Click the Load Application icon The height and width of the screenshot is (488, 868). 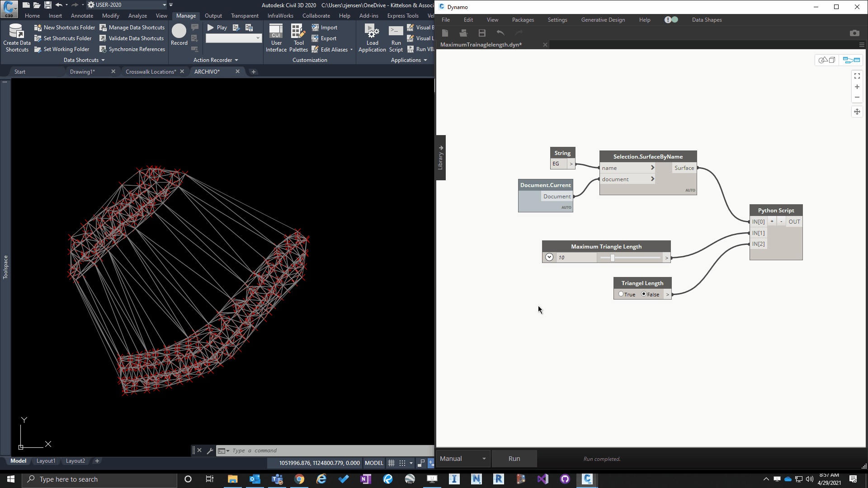pyautogui.click(x=372, y=38)
